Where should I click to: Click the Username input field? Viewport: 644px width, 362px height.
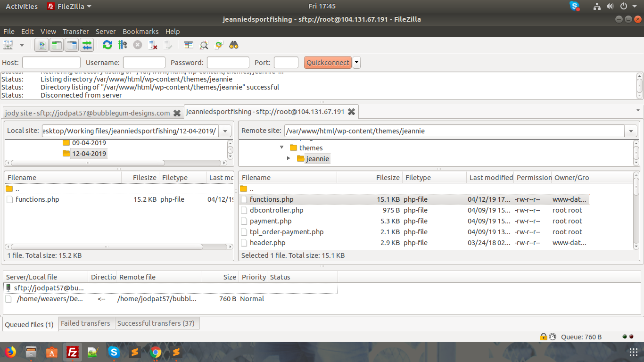coord(144,62)
